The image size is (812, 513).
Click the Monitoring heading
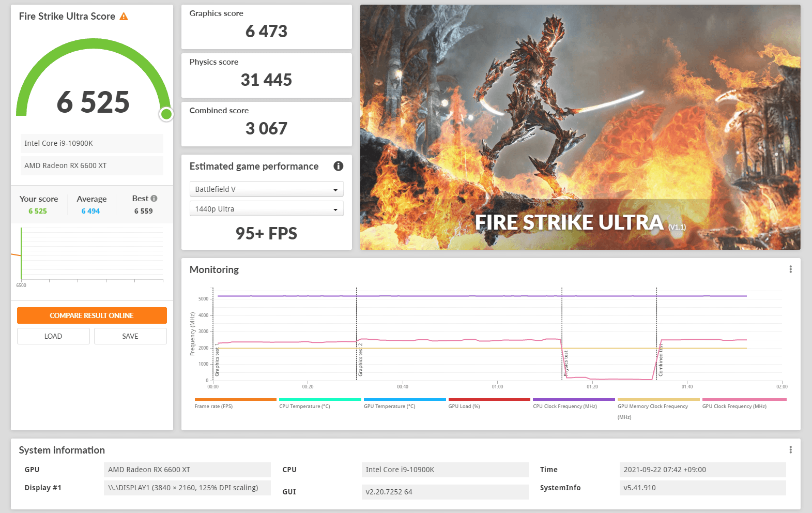(214, 269)
